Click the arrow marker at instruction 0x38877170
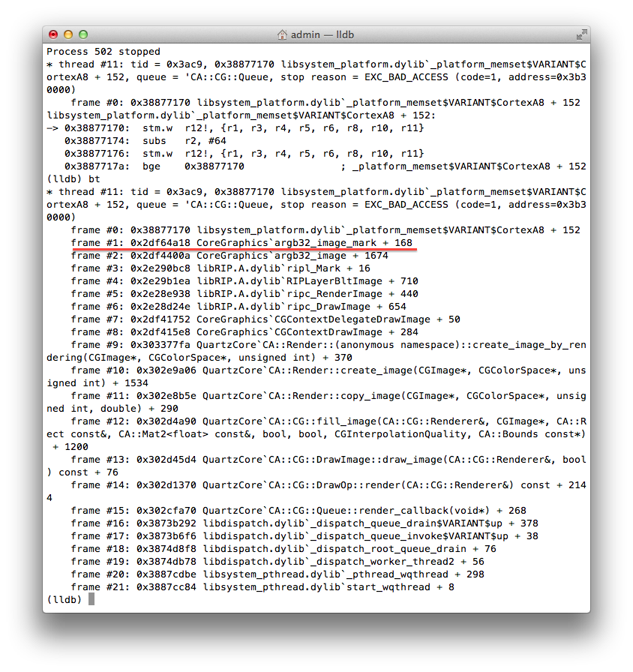The height and width of the screenshot is (672, 633). point(52,127)
